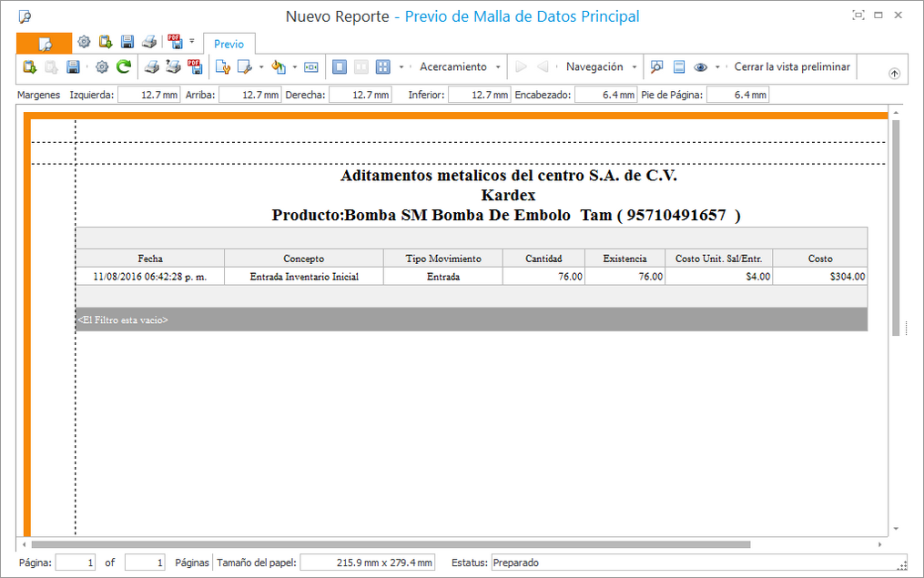Click the gear settings icon in toolbar
The width and height of the screenshot is (924, 578).
click(x=102, y=67)
